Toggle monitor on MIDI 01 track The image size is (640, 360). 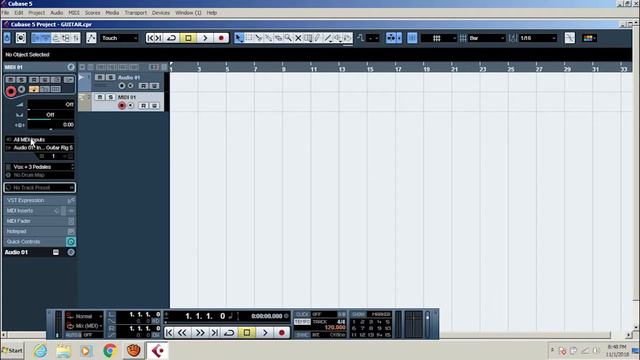(x=131, y=106)
